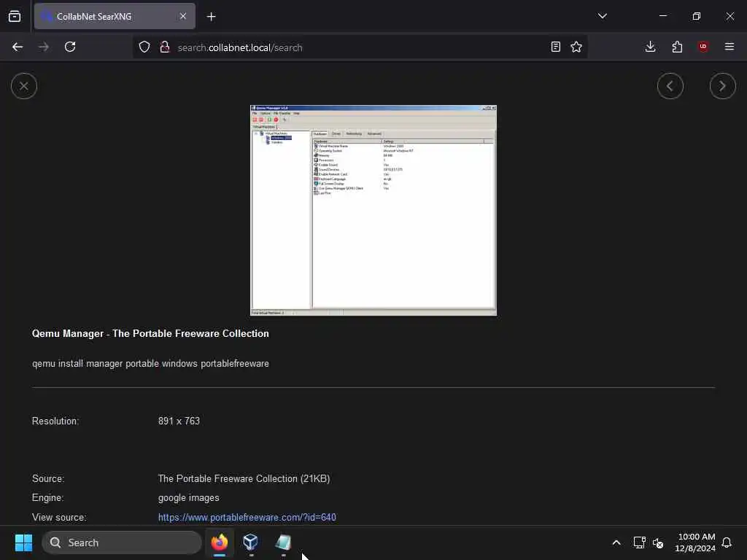
Task: Click the taskbar Search box
Action: pyautogui.click(x=122, y=542)
